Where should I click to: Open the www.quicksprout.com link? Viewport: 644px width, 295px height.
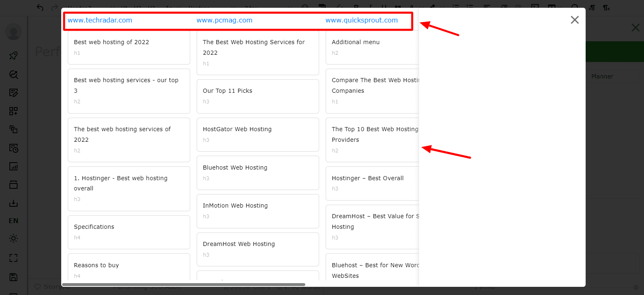pos(362,20)
